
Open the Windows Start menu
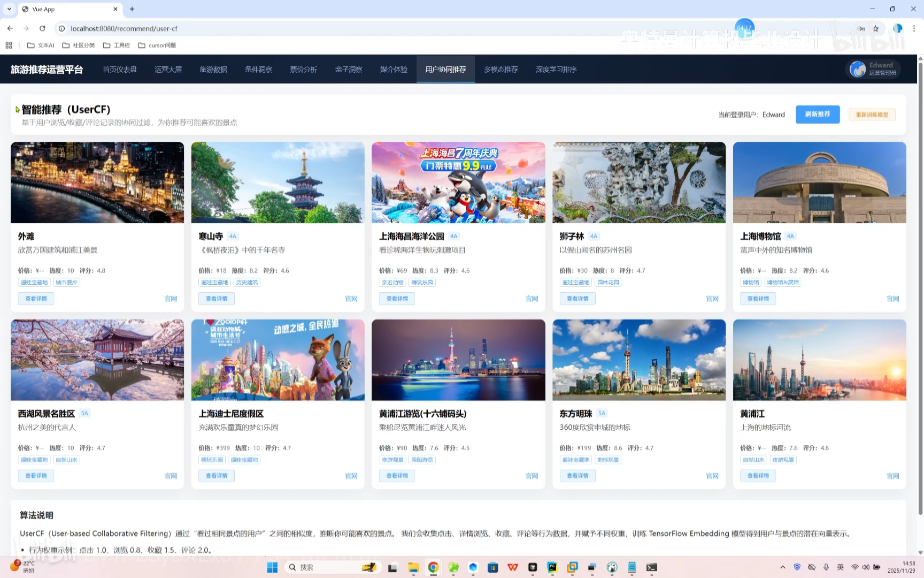(x=272, y=567)
